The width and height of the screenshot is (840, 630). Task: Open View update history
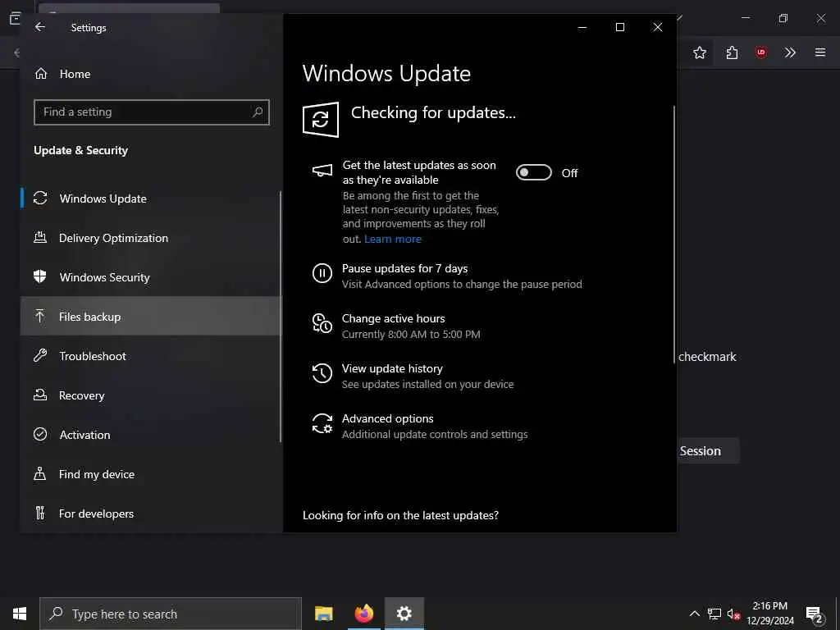tap(413, 376)
